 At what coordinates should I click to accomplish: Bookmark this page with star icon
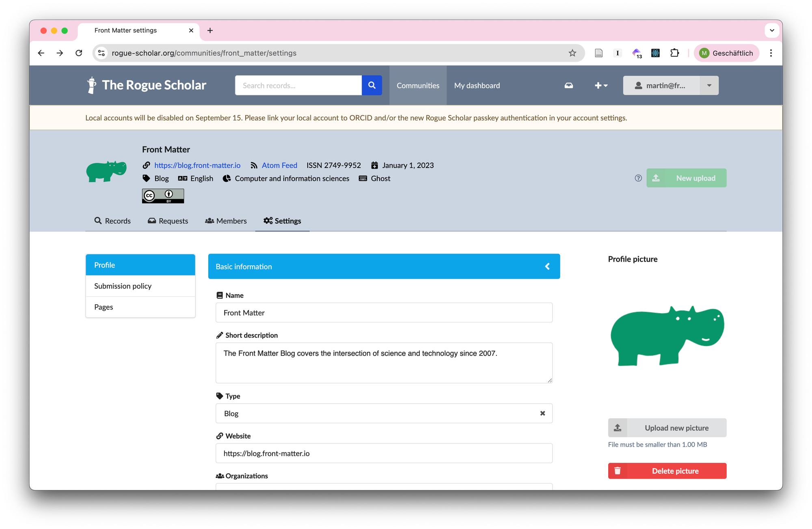pyautogui.click(x=572, y=53)
